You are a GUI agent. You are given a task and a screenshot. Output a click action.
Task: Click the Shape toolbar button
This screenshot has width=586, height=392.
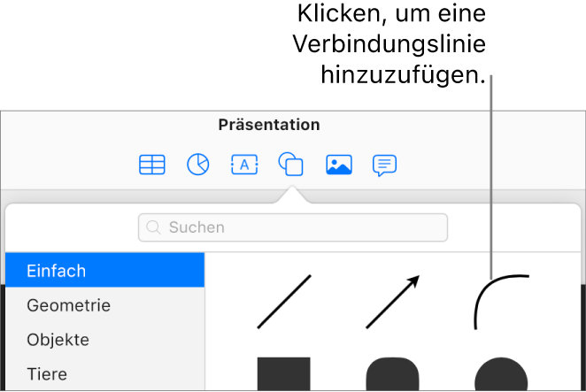pos(290,165)
